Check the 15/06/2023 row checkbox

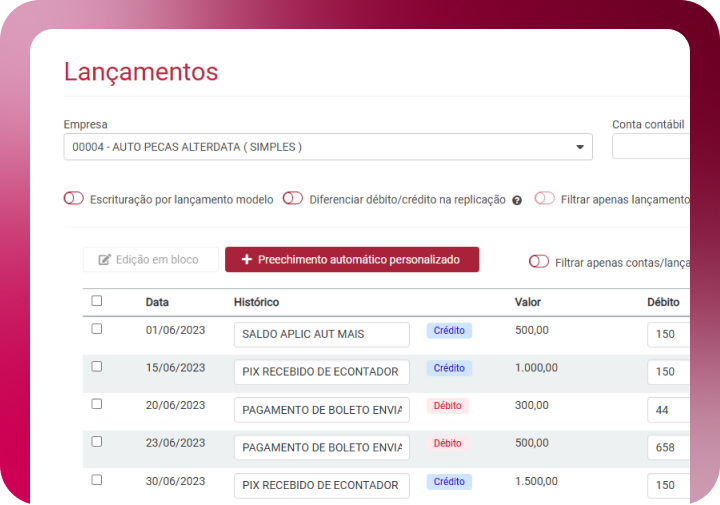tap(96, 366)
